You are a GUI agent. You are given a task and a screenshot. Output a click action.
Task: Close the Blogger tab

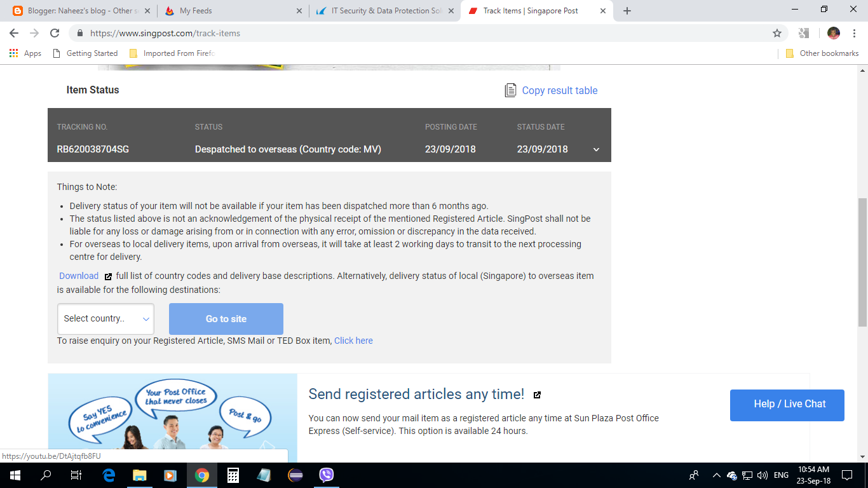[x=149, y=11]
